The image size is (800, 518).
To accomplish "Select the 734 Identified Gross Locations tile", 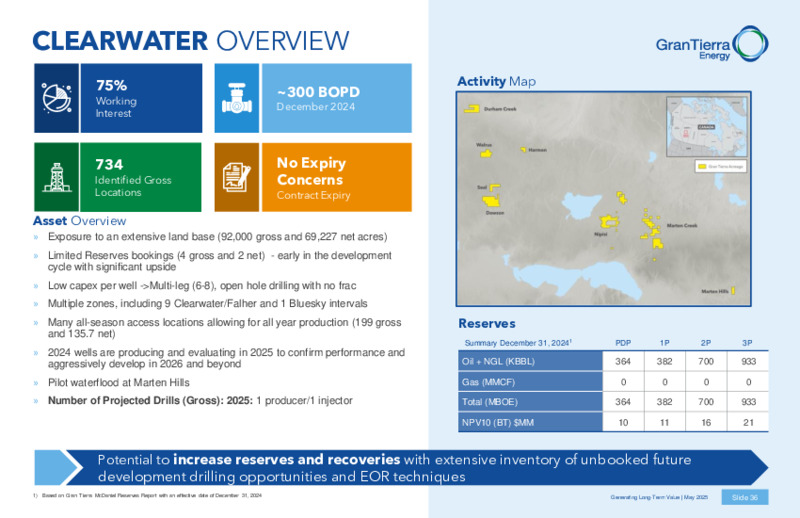I will click(118, 177).
